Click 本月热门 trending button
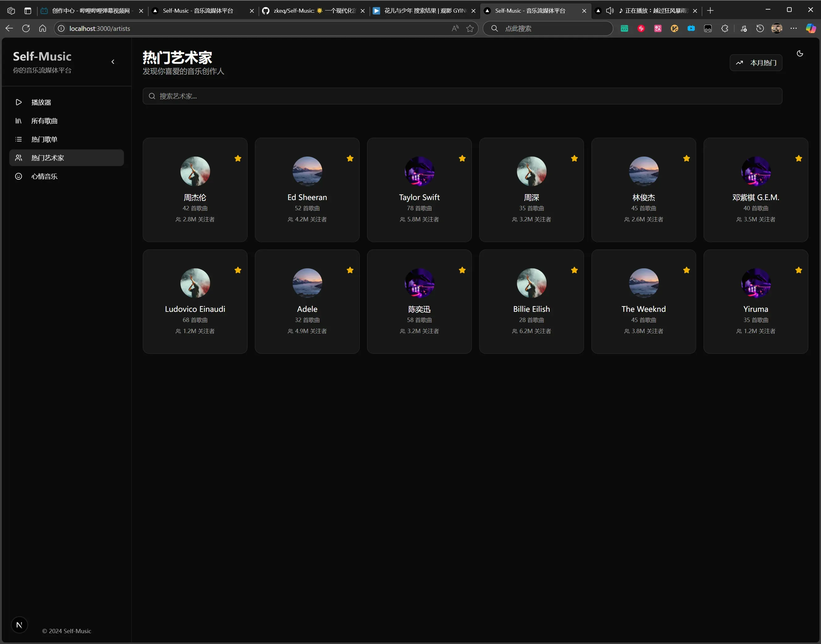 click(x=756, y=63)
